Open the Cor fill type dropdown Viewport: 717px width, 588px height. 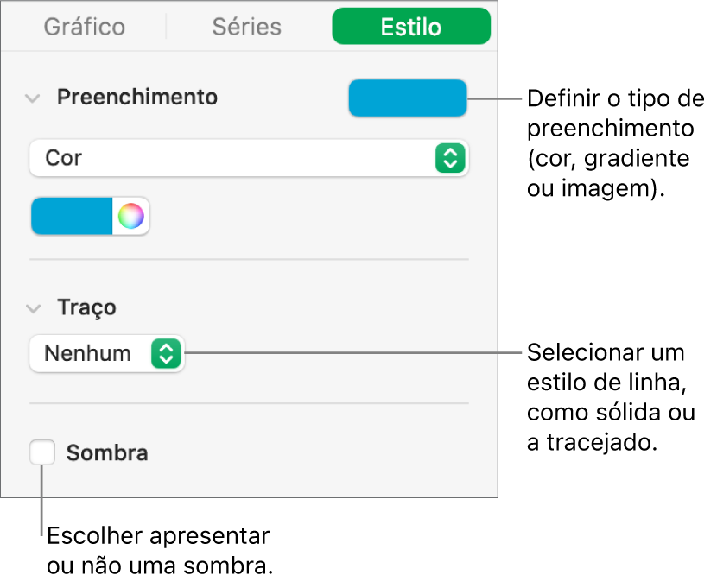click(x=248, y=158)
